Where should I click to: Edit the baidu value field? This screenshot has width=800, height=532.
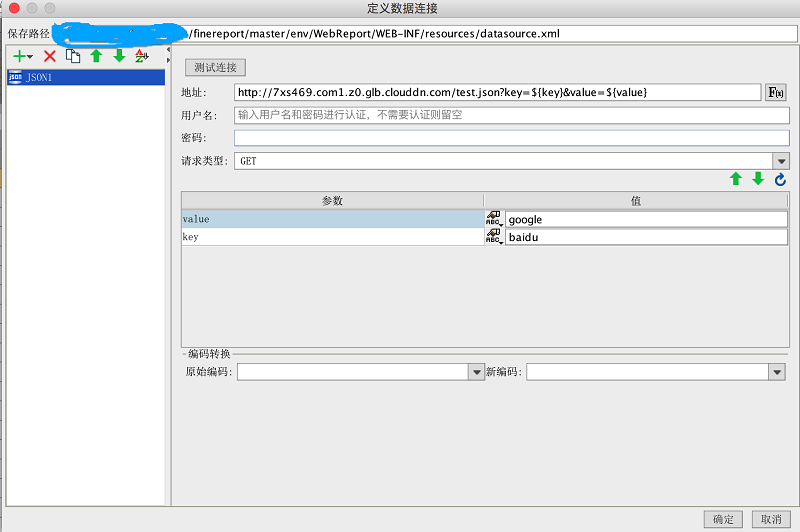pyautogui.click(x=646, y=237)
